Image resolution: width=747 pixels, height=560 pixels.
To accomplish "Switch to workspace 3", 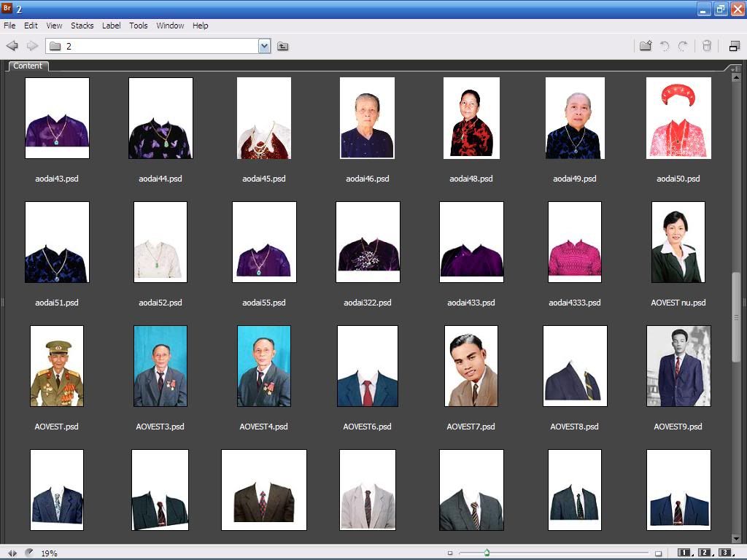I will click(x=725, y=553).
